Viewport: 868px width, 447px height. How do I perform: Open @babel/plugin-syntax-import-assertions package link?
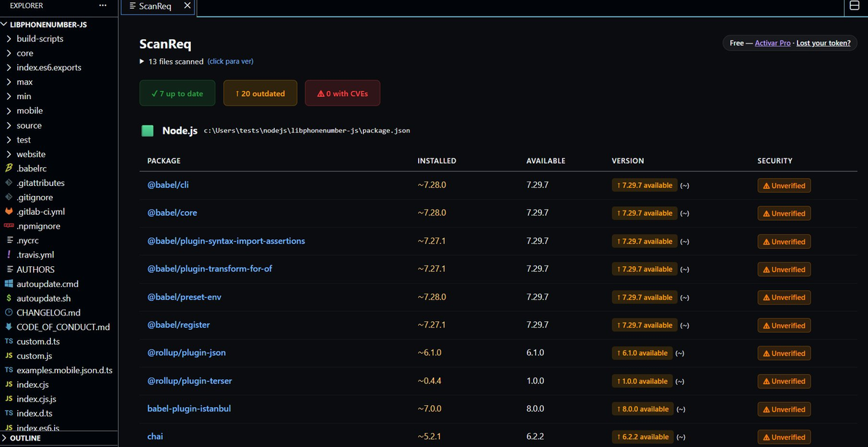tap(226, 241)
